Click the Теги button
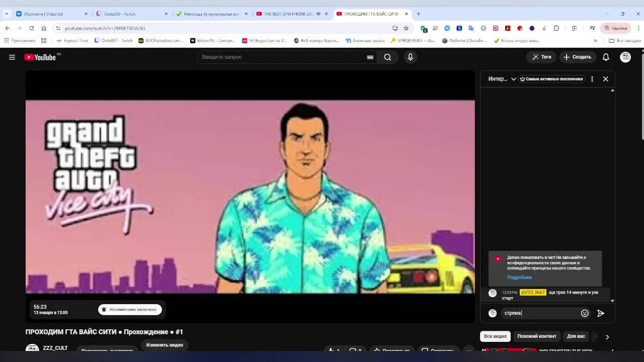This screenshot has width=644, height=362. point(541,57)
